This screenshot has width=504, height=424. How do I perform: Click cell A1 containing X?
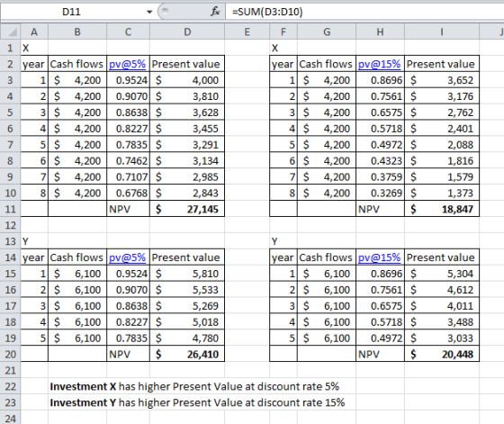tap(34, 48)
